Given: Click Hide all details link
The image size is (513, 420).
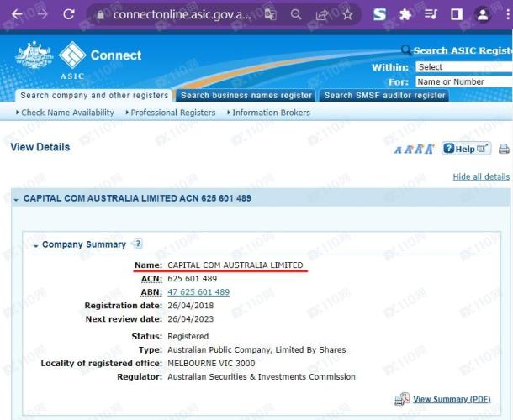Looking at the screenshot, I should click(481, 177).
